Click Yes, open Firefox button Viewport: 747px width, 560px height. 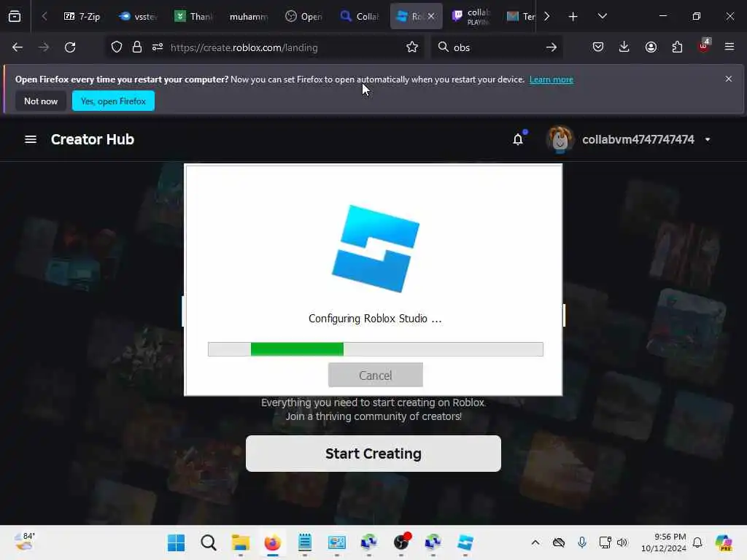pyautogui.click(x=113, y=101)
